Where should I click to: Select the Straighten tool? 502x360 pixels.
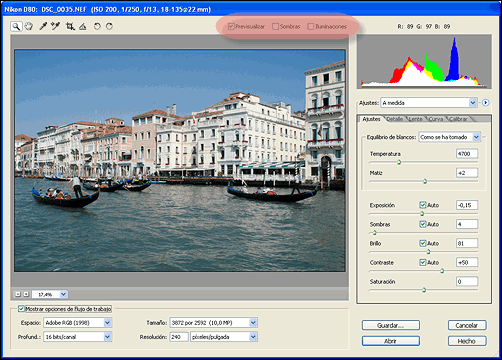(x=83, y=26)
